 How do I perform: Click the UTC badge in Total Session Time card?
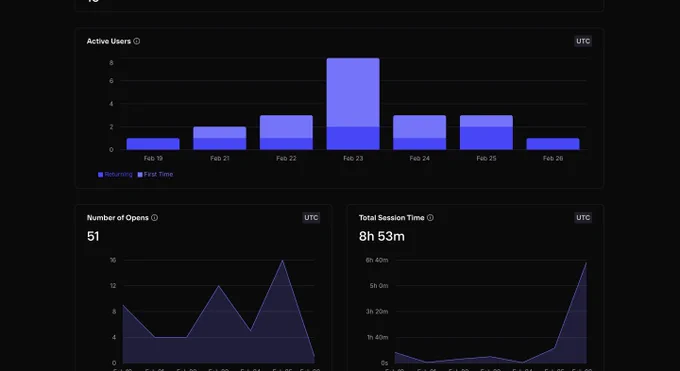[583, 218]
